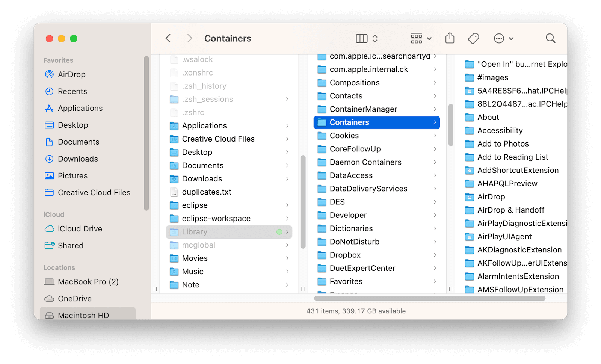Open the Search magnifier icon
601x364 pixels.
[x=550, y=38]
